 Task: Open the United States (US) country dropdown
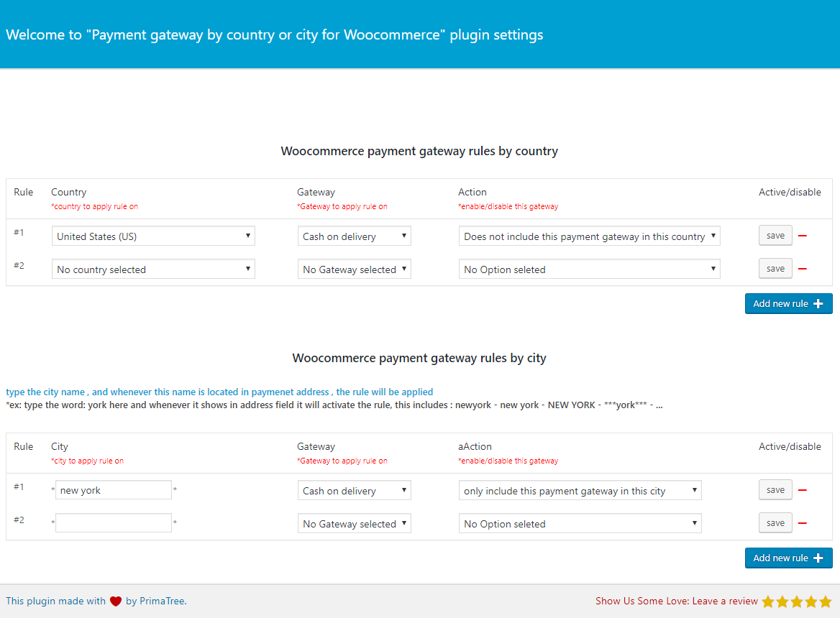(x=153, y=236)
